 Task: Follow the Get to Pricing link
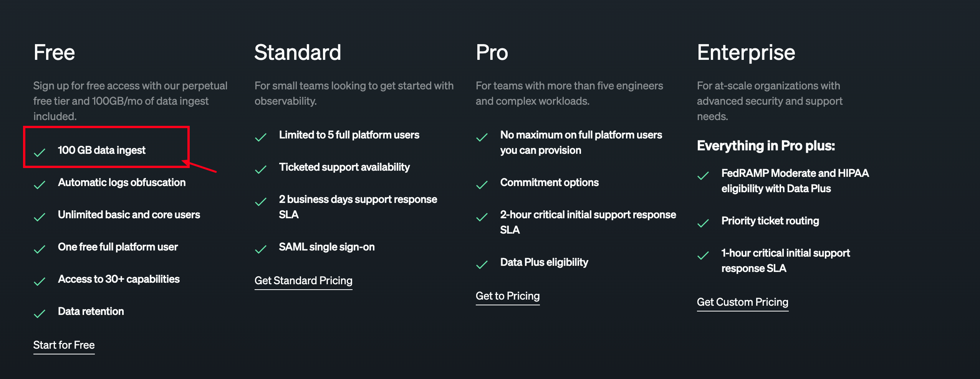(508, 296)
